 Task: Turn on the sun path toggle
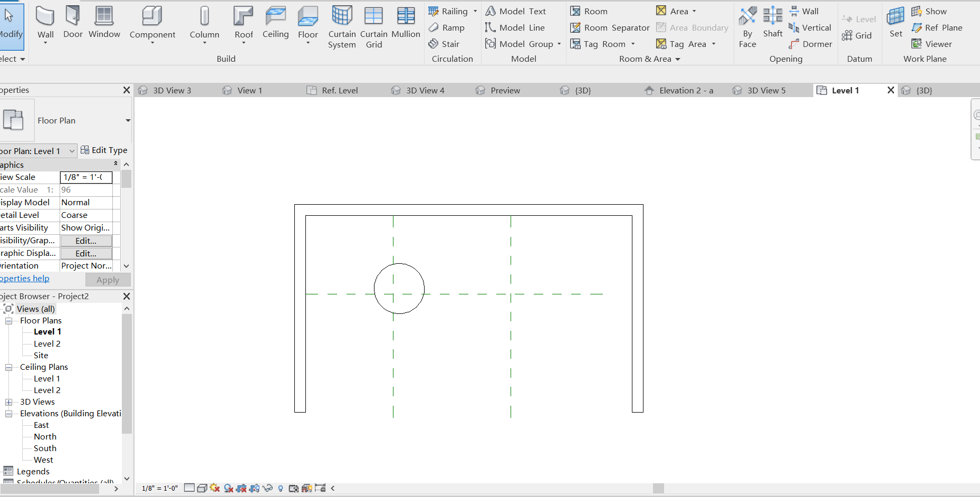pos(214,488)
